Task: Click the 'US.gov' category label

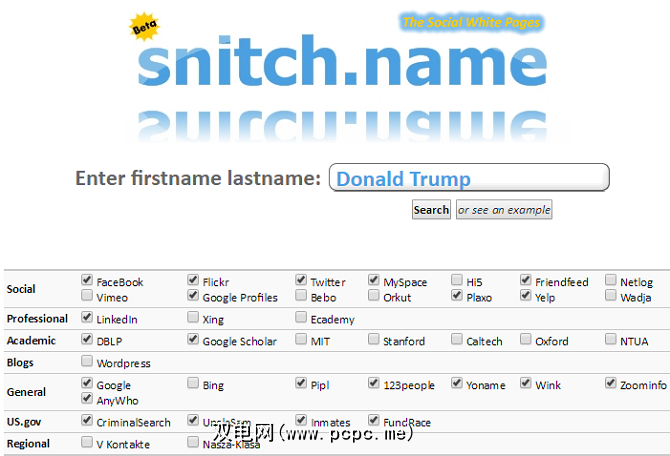Action: [x=24, y=422]
